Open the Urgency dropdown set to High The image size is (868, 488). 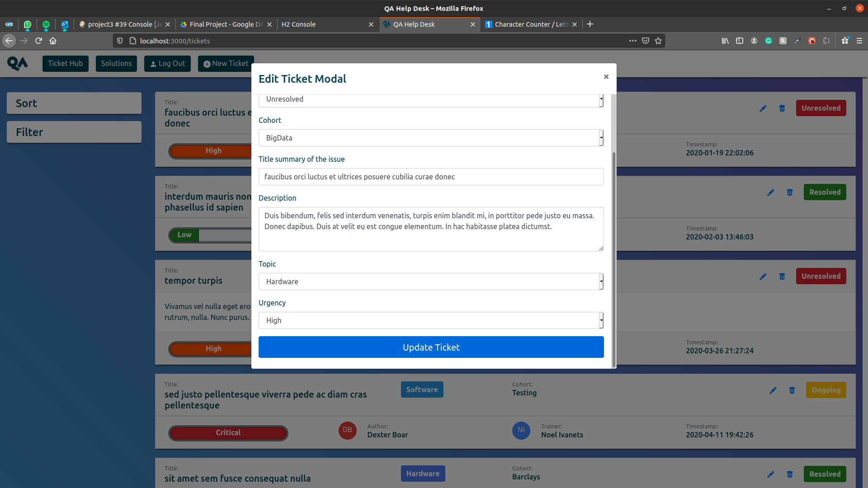(x=431, y=320)
